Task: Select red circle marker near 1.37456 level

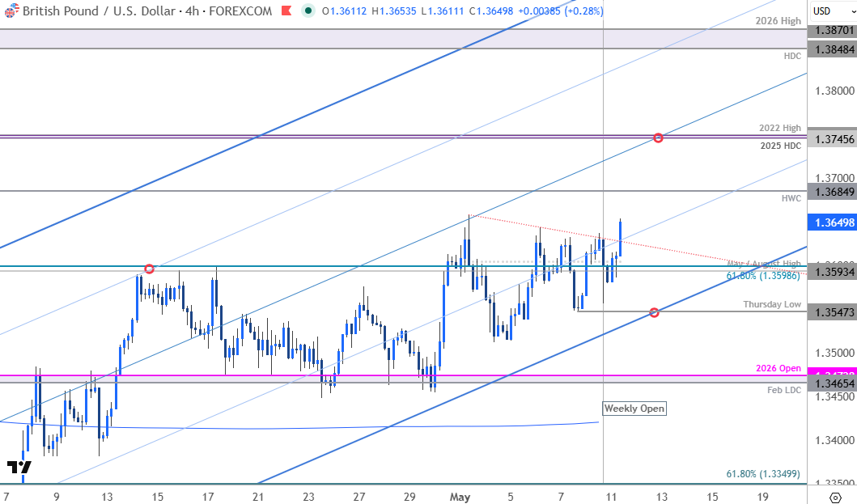Action: 658,138
